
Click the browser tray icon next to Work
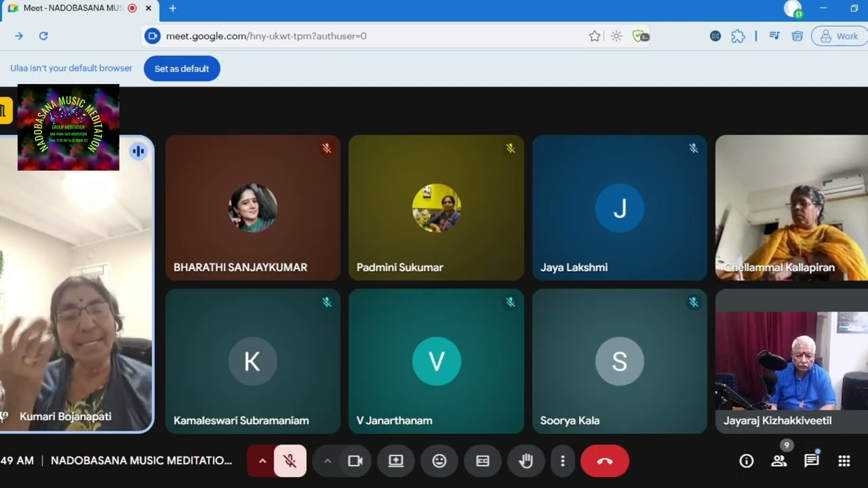pos(797,36)
